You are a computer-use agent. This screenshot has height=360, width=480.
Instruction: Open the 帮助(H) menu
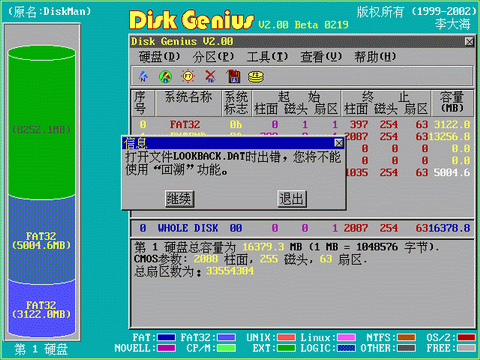click(x=375, y=57)
